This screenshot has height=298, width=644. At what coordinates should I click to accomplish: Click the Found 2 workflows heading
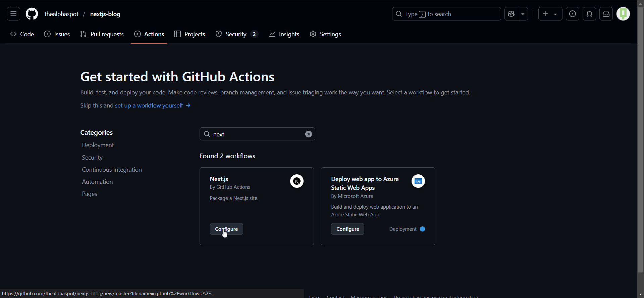[x=227, y=156]
